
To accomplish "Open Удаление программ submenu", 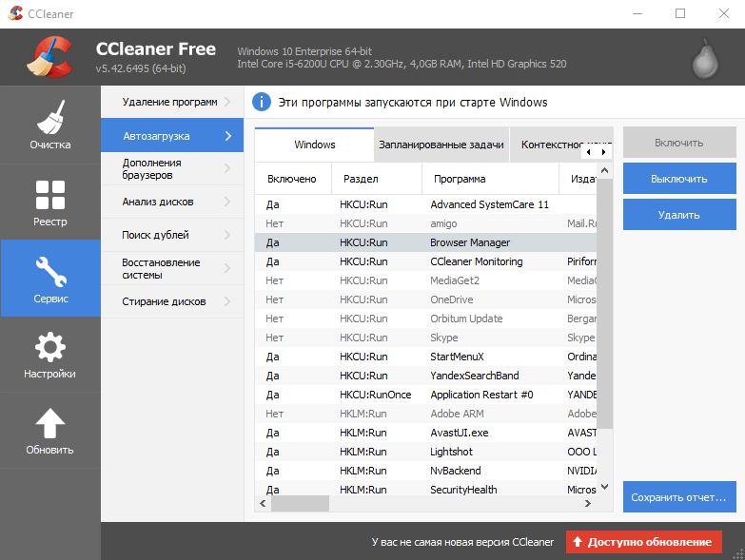I will (172, 102).
